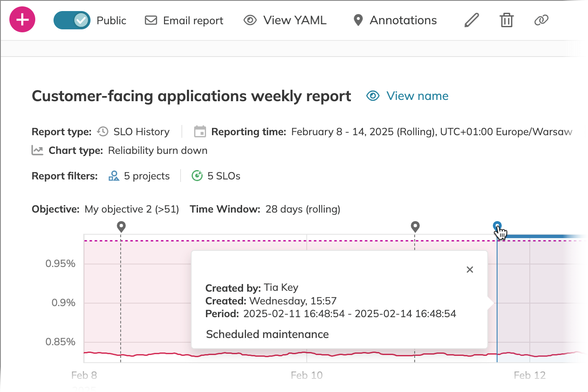Click the 5 SLOs filter
Viewport: 588px width, 392px height.
pos(216,176)
